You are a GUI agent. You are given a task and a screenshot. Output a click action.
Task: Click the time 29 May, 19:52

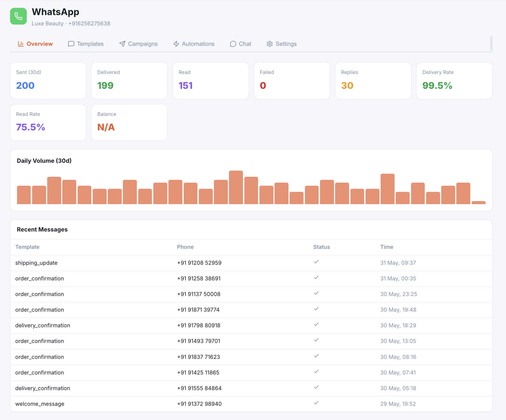click(398, 404)
